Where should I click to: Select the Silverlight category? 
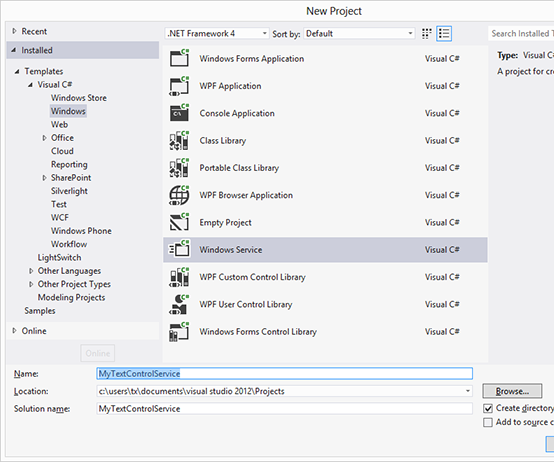point(69,191)
